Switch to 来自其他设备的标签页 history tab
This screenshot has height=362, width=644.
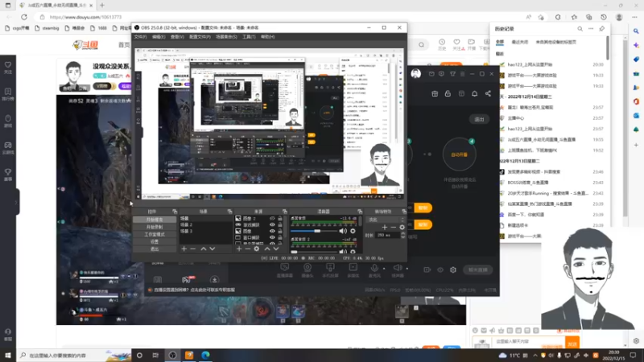tap(555, 42)
